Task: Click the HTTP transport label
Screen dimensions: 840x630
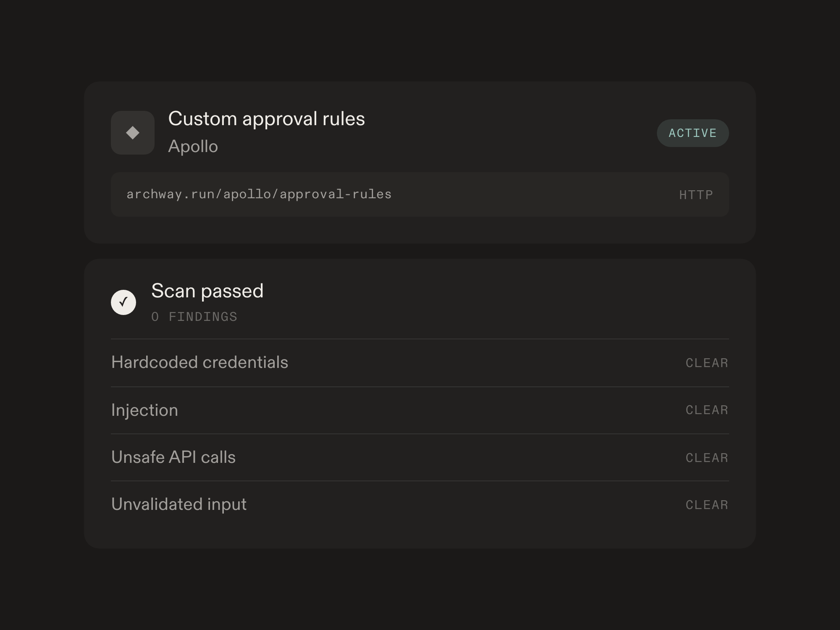Action: [696, 195]
